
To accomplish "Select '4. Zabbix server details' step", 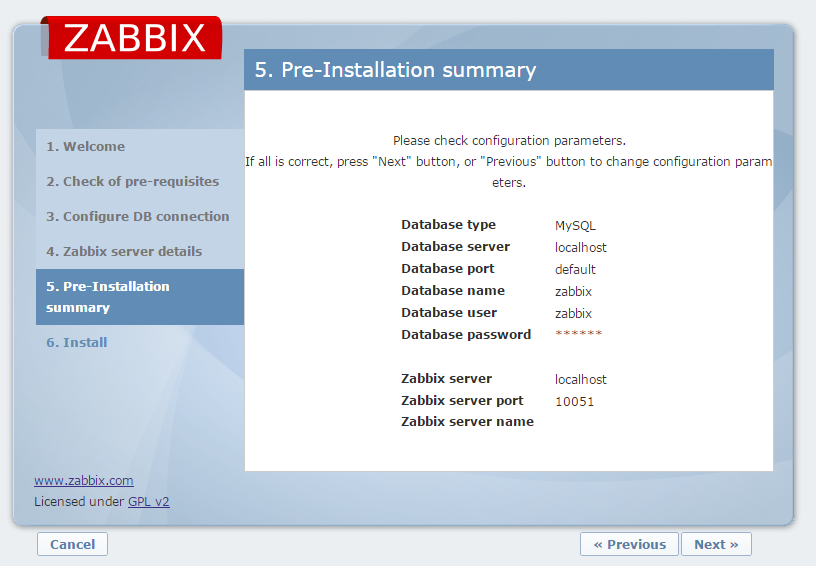I will click(124, 251).
